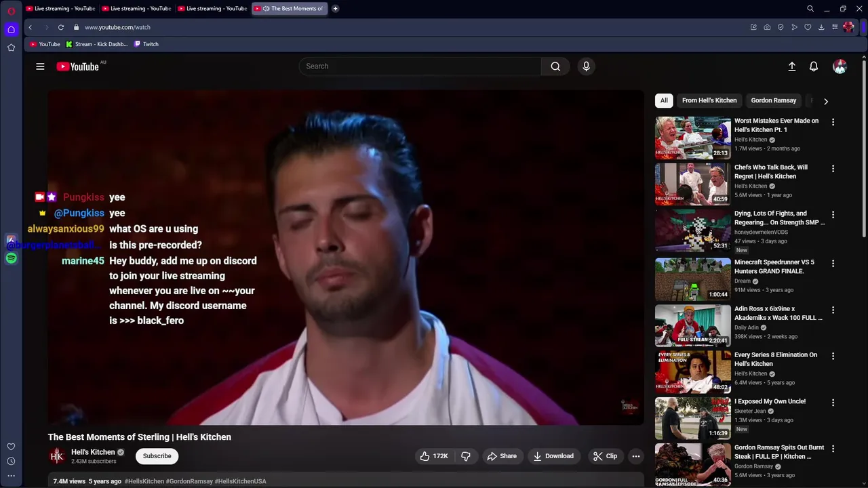This screenshot has width=868, height=488.
Task: Open the YouTube account avatar menu
Action: 840,66
